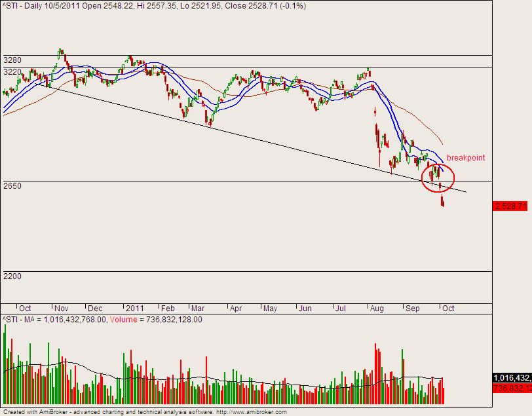Select the Aug month marker on time axis
This screenshot has width=532, height=416.
[x=377, y=308]
